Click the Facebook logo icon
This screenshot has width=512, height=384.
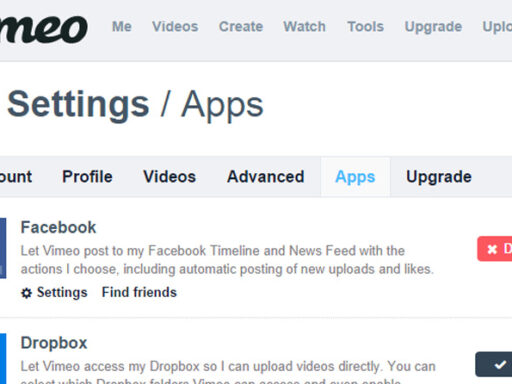tap(3, 248)
